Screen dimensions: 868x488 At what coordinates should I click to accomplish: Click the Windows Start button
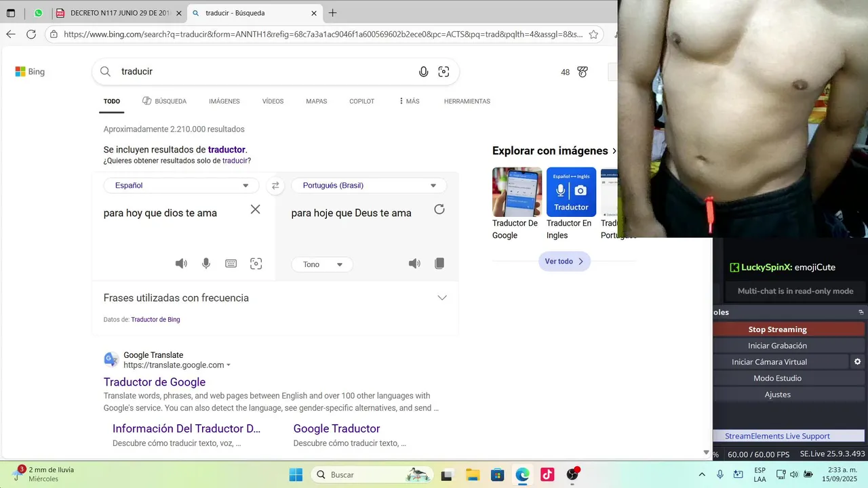click(296, 474)
